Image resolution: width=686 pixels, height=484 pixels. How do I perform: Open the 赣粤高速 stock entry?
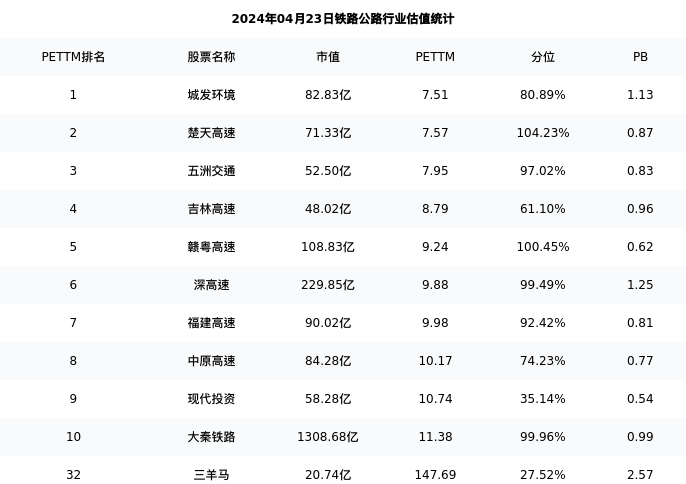pos(211,247)
